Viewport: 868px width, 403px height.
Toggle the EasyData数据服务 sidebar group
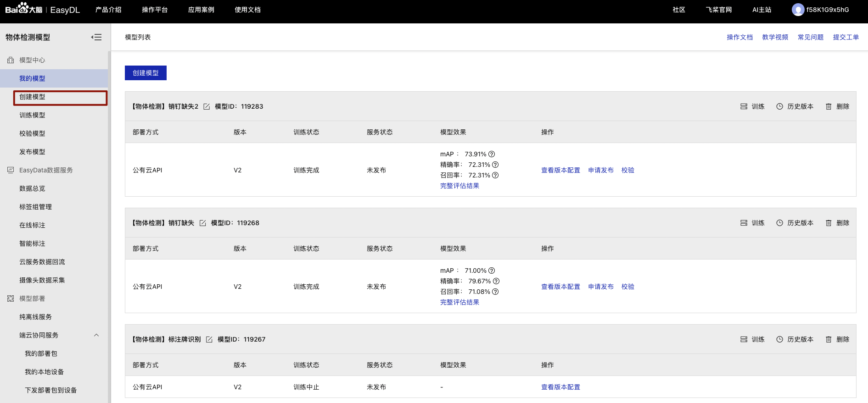pos(46,170)
